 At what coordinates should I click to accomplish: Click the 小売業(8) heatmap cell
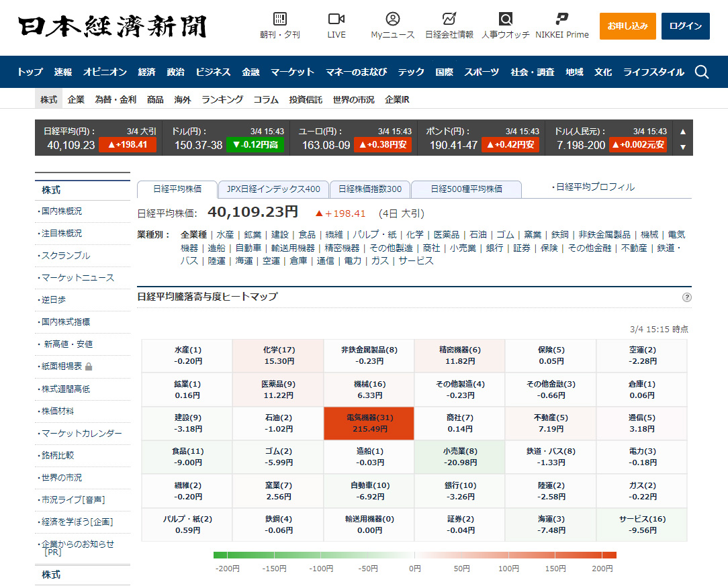pyautogui.click(x=460, y=456)
